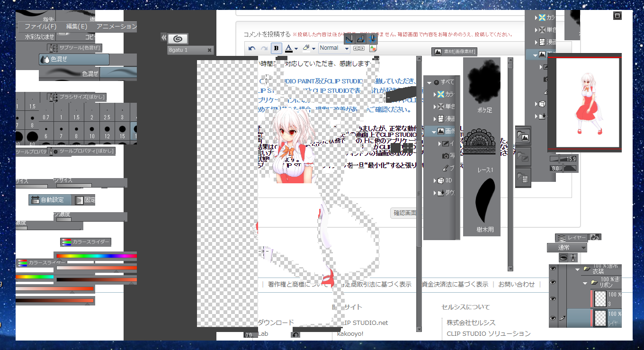
Task: Click the folder-with-image material button
Action: (523, 136)
